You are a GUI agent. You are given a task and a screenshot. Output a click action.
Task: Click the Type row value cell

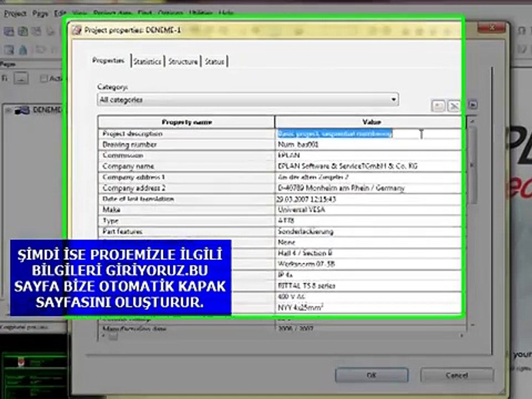pos(368,221)
